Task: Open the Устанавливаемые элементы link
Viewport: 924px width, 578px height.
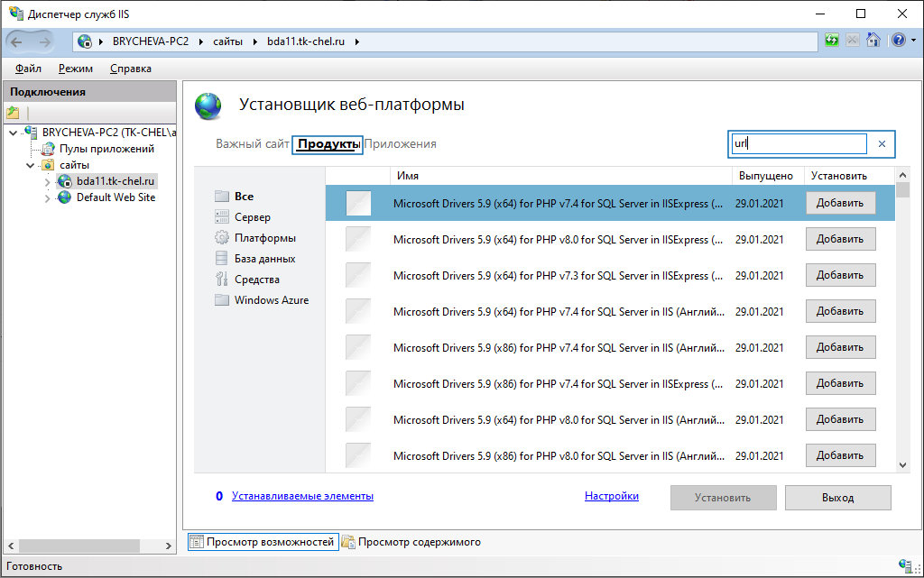Action: click(302, 496)
